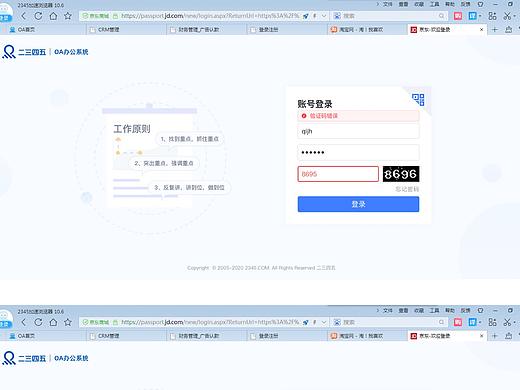Close the 京东-欢迎登录 tab in the lower window
Image resolution: width=520 pixels, height=390 pixels.
coord(481,336)
